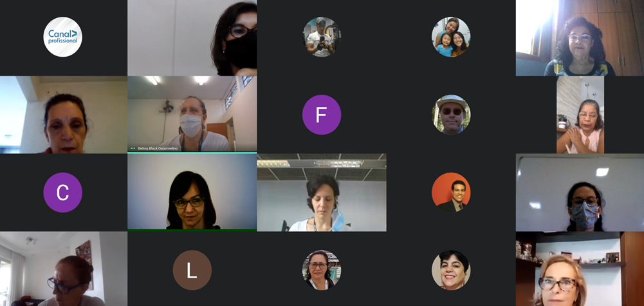Select video tile of woman in black mask
Screen dimensions: 644x306
(192, 38)
